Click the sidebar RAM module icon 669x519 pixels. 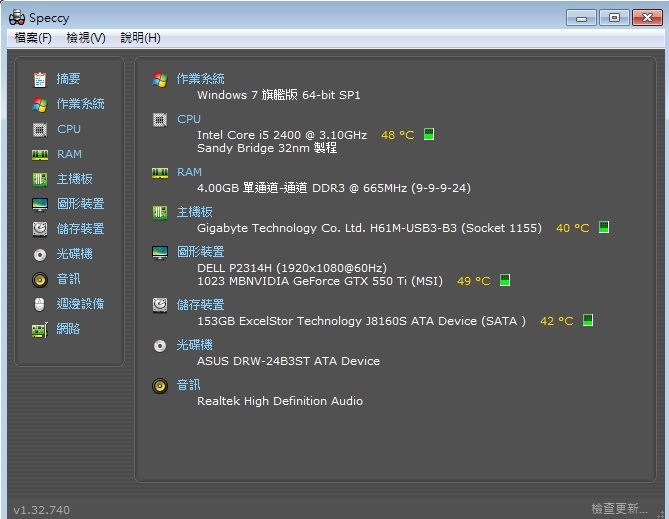(x=40, y=155)
